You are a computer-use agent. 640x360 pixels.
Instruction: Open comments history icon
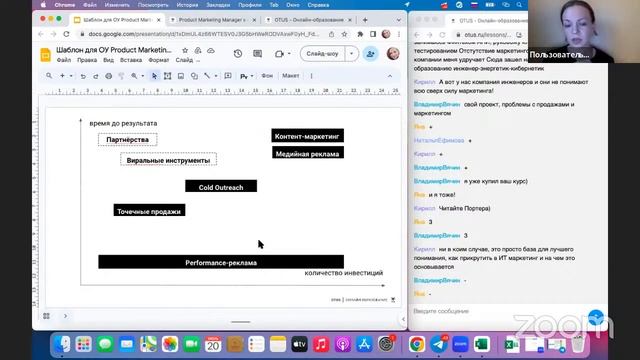point(258,53)
